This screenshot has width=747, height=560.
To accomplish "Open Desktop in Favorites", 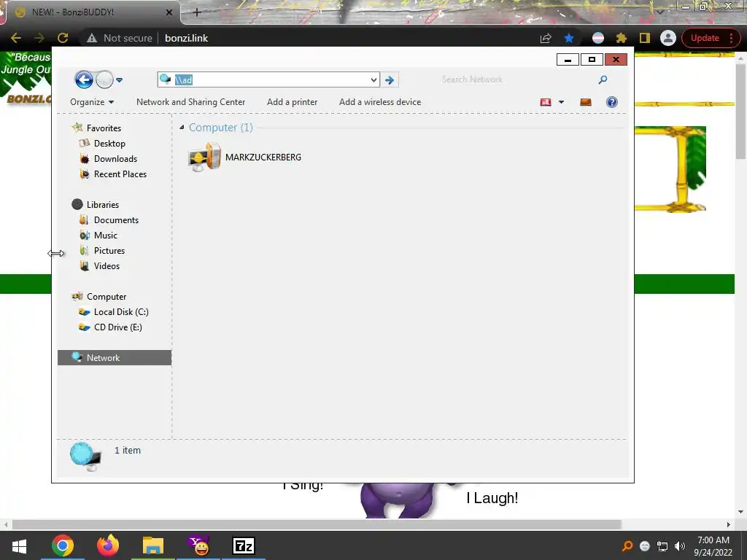I will [109, 144].
